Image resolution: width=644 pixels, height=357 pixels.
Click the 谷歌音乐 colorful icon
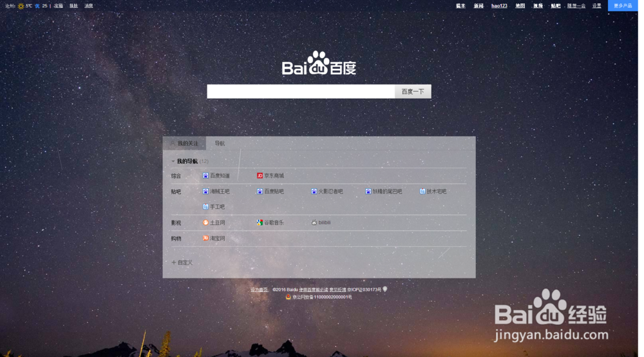click(260, 222)
